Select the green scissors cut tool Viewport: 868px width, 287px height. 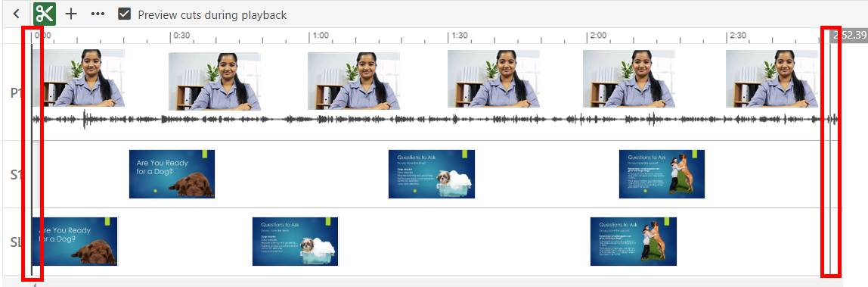click(45, 14)
